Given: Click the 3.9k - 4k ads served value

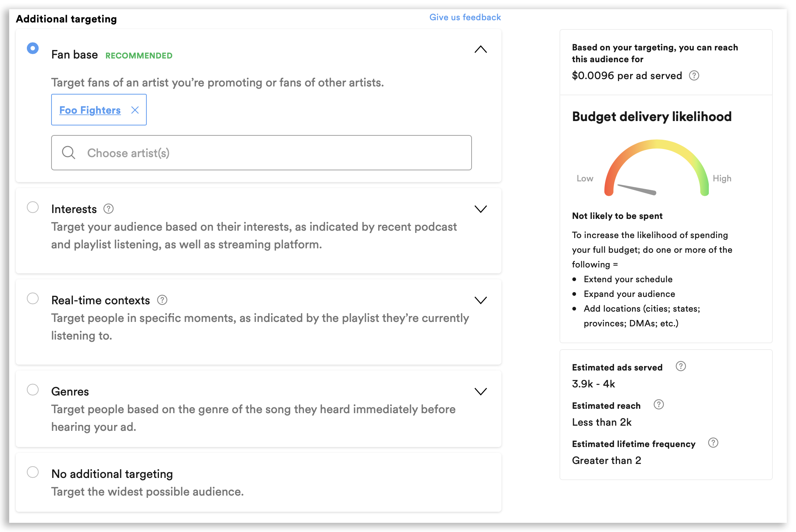Looking at the screenshot, I should [x=593, y=384].
